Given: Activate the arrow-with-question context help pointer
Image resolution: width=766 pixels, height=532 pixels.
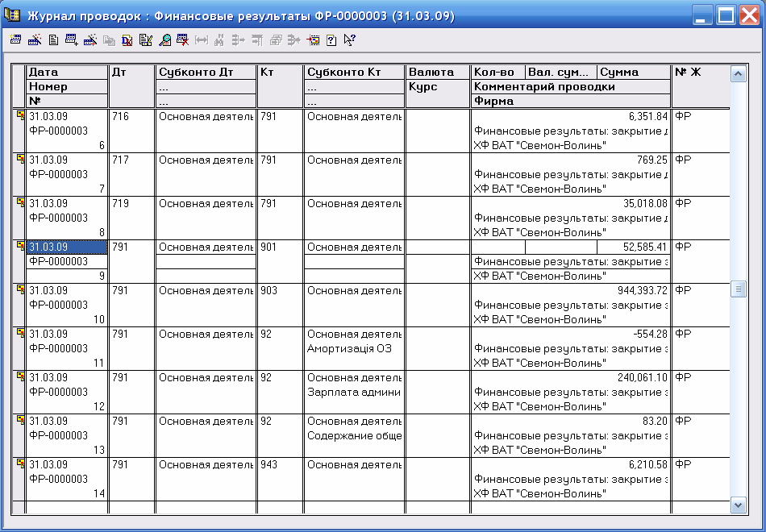Looking at the screenshot, I should tap(349, 39).
